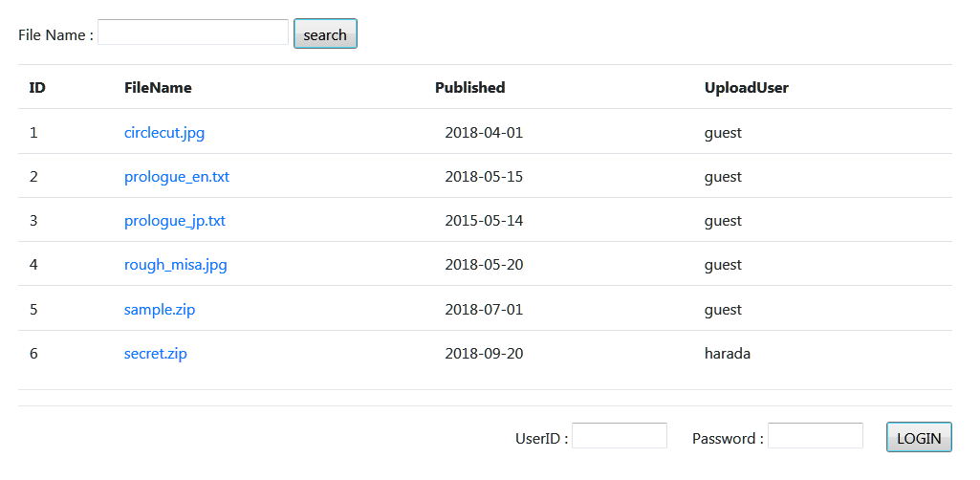Screen dimensions: 980x480
Task: Click the LOGIN button
Action: click(x=919, y=437)
